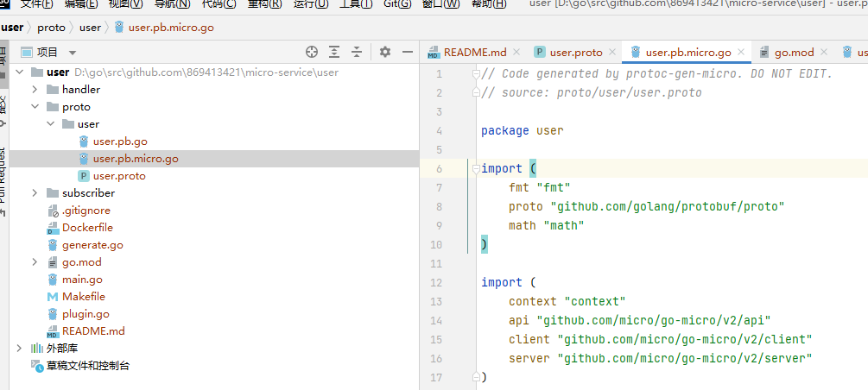Screen dimensions: 868x390
Task: Select Dockerfile in project tree
Action: click(x=87, y=228)
